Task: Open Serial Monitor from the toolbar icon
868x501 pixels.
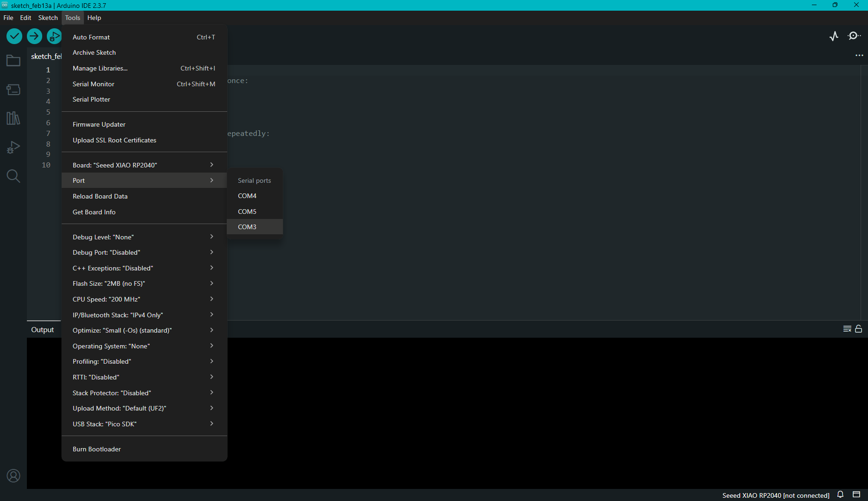Action: 854,36
